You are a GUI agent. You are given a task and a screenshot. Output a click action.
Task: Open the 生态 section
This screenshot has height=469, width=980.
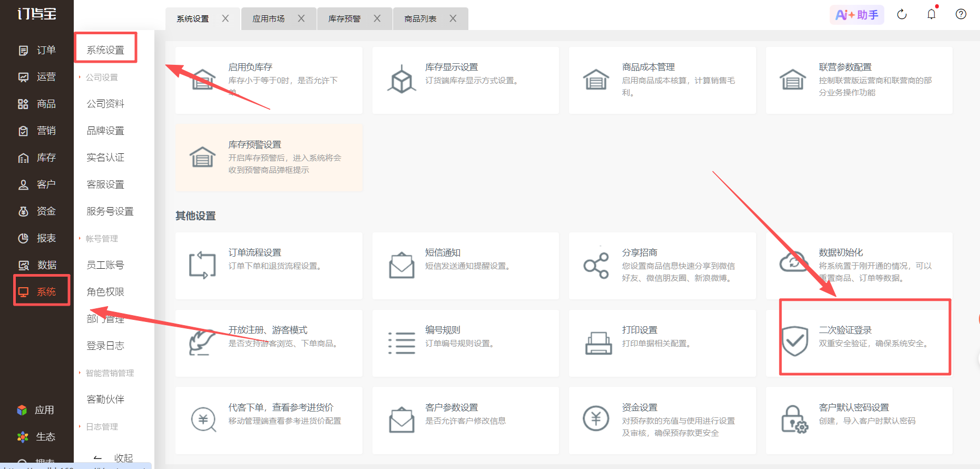tap(36, 437)
